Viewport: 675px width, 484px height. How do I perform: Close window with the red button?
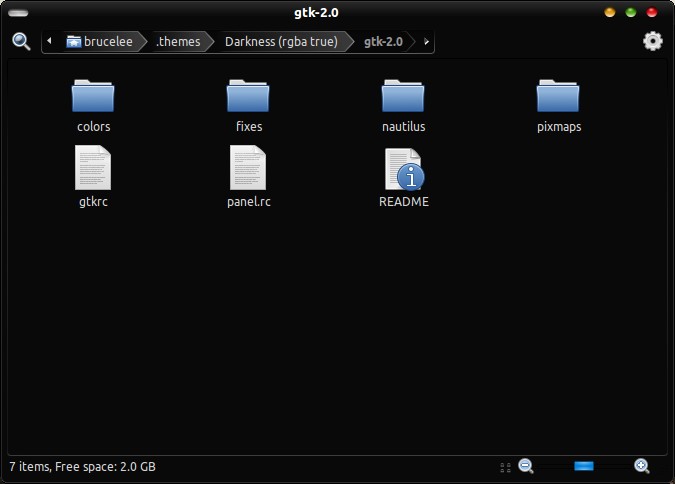(x=652, y=12)
